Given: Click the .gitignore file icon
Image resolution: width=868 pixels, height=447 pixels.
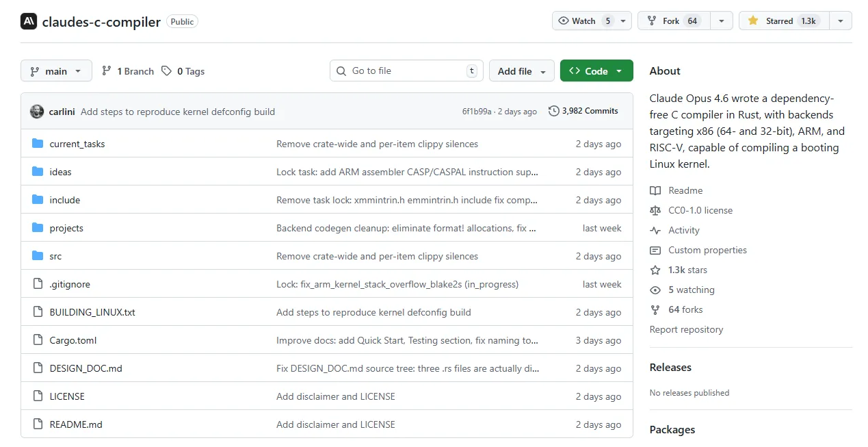Looking at the screenshot, I should coord(38,284).
